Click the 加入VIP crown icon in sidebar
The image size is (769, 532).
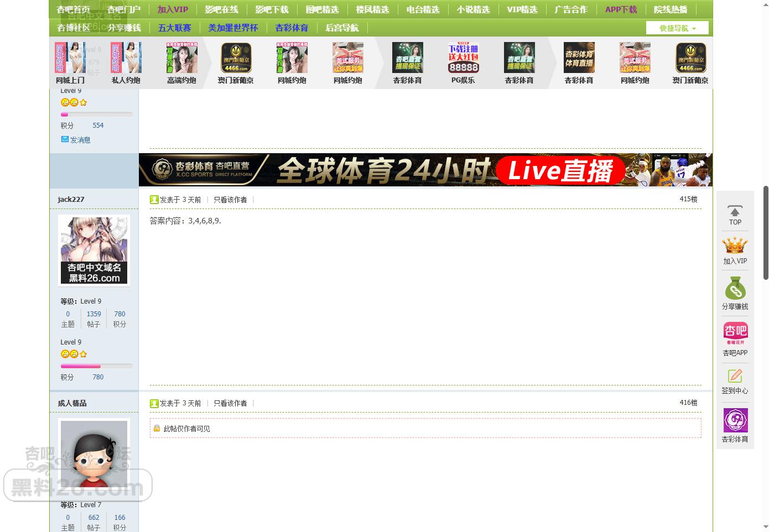(x=735, y=246)
